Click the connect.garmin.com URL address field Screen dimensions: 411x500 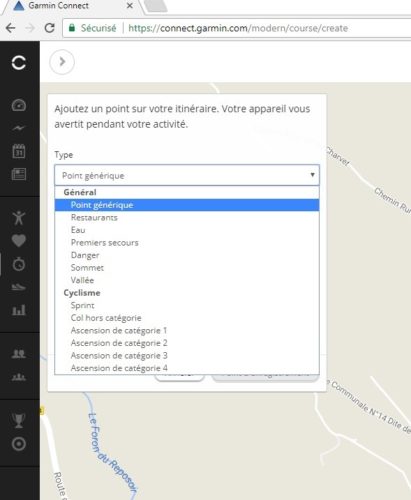pyautogui.click(x=238, y=28)
